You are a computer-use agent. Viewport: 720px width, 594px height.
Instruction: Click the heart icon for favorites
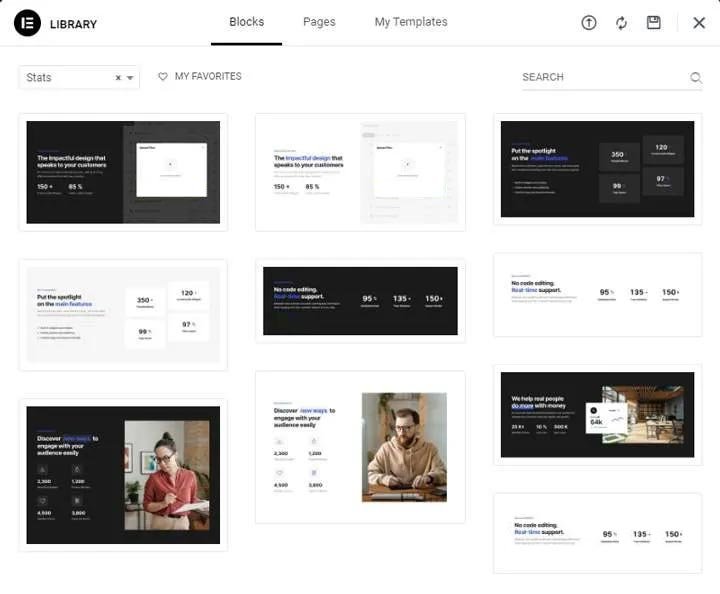point(163,77)
